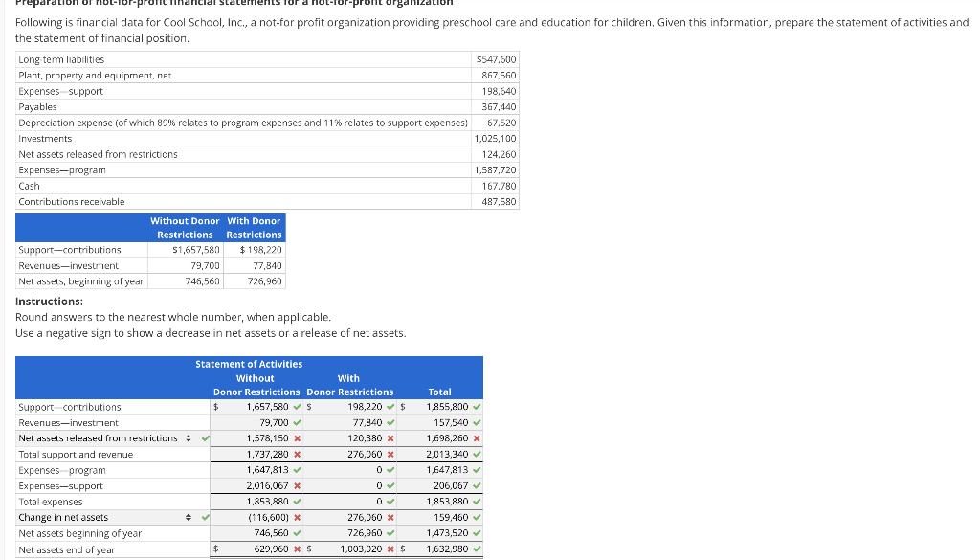This screenshot has height=560, width=980.
Task: Click the 1,025,100 value
Action: point(495,139)
